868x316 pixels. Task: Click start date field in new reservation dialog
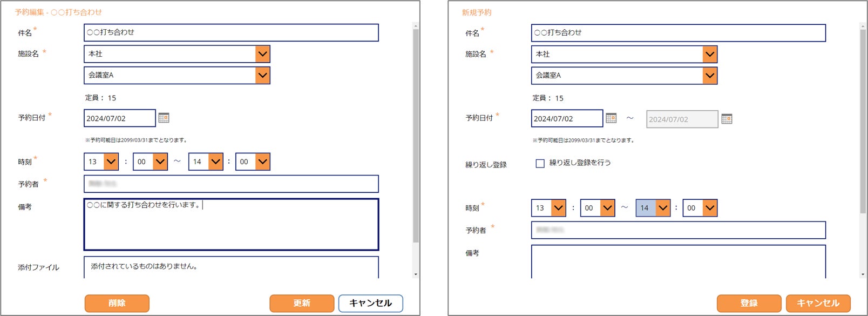click(x=567, y=118)
